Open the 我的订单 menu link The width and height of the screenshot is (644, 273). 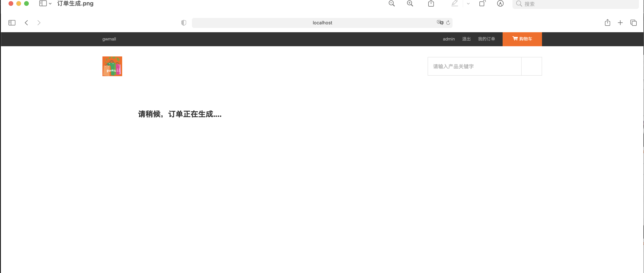(486, 39)
